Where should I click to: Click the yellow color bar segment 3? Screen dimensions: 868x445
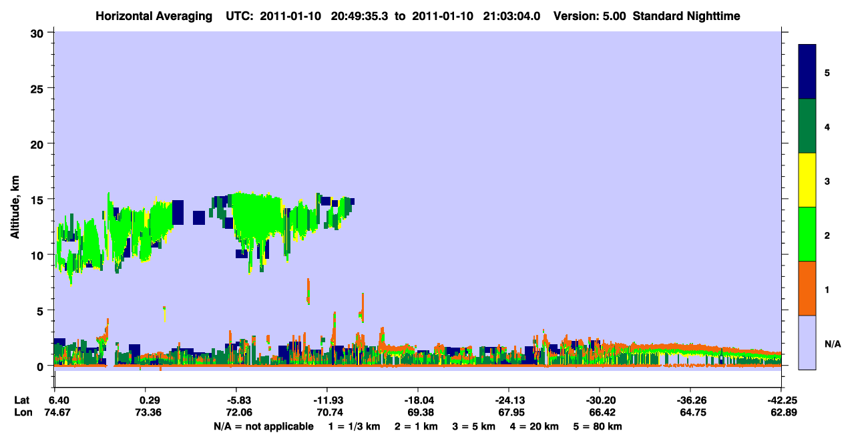[807, 180]
